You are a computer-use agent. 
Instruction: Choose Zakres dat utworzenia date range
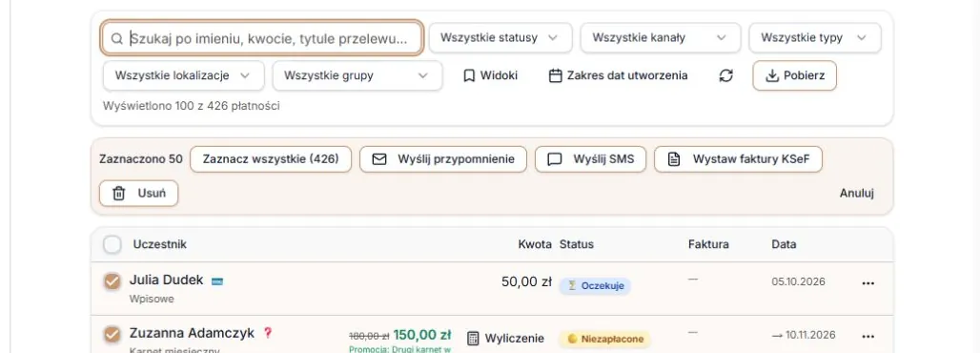click(618, 75)
